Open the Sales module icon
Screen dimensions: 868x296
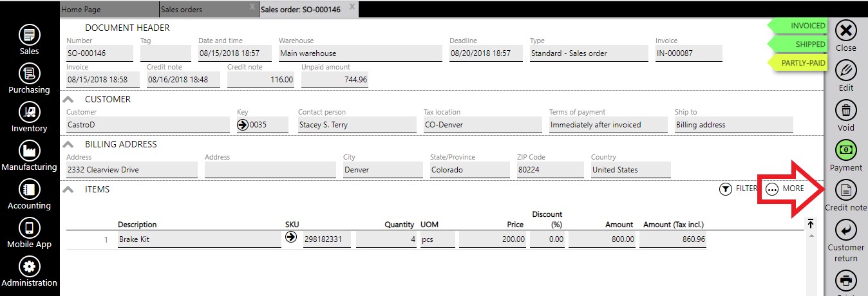point(30,35)
